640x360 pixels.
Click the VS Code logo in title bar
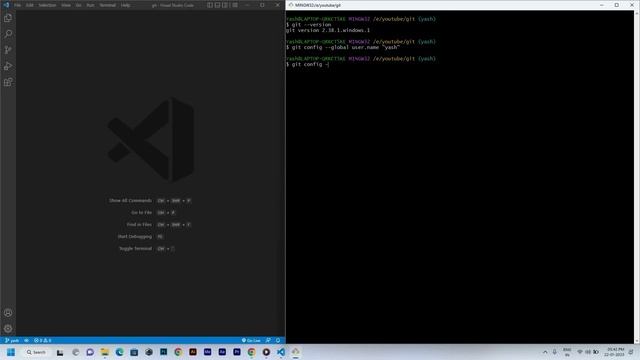pyautogui.click(x=6, y=5)
